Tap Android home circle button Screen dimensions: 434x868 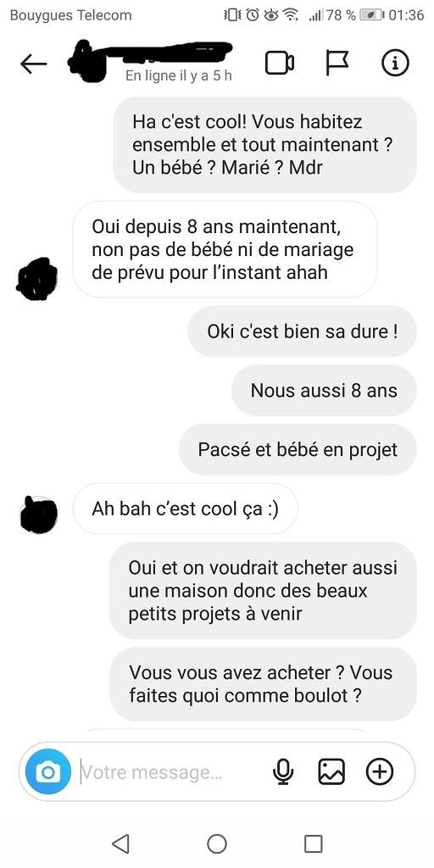coord(217,843)
